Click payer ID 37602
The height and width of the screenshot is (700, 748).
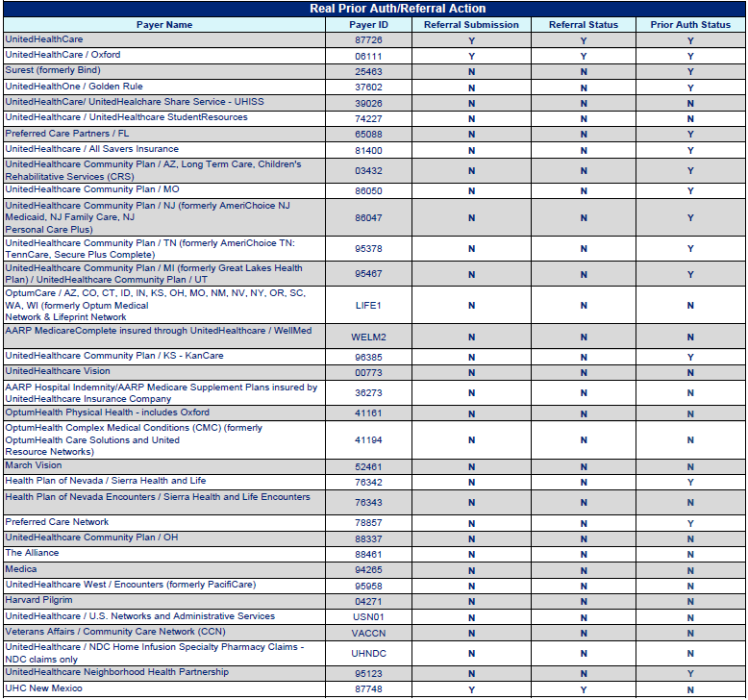point(368,87)
